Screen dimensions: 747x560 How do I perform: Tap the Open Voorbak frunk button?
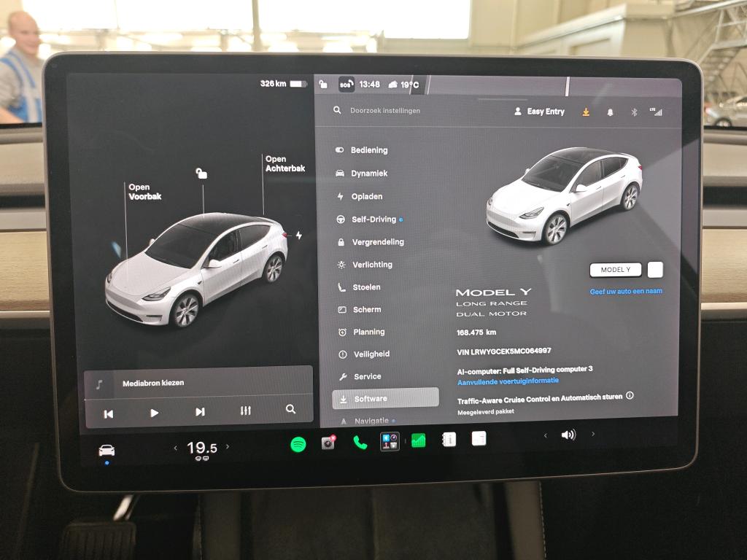145,192
